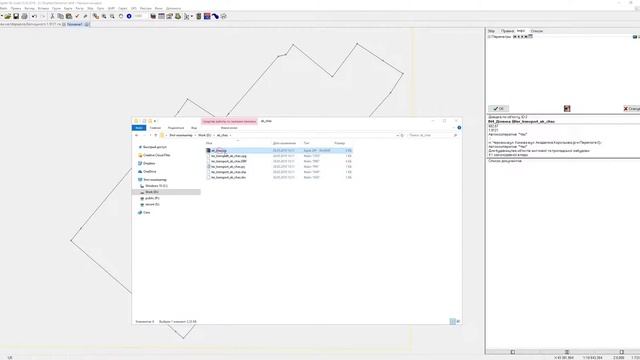Select the ak_chas.zip archive file
The image size is (640, 360).
coord(279,151)
